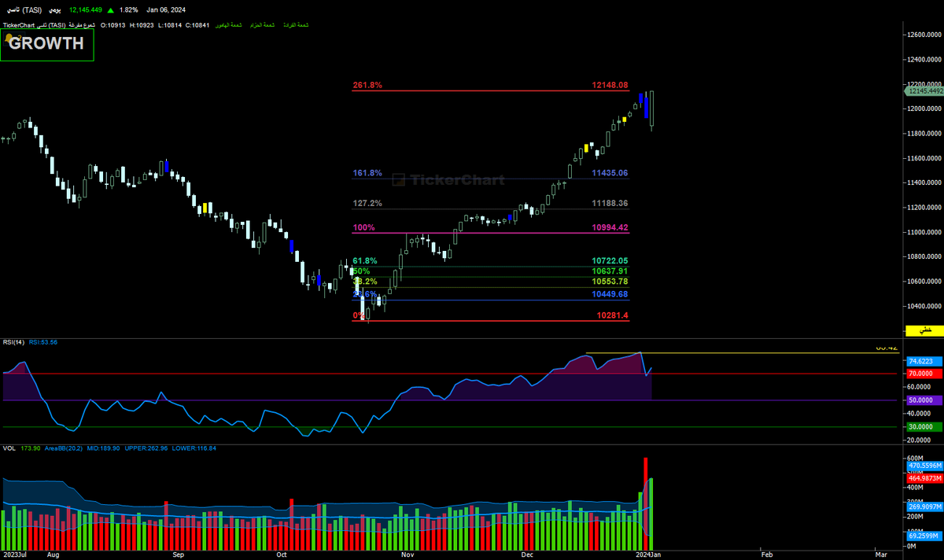This screenshot has width=944, height=560.
Task: Click the 2024Jan time axis label
Action: [x=647, y=554]
